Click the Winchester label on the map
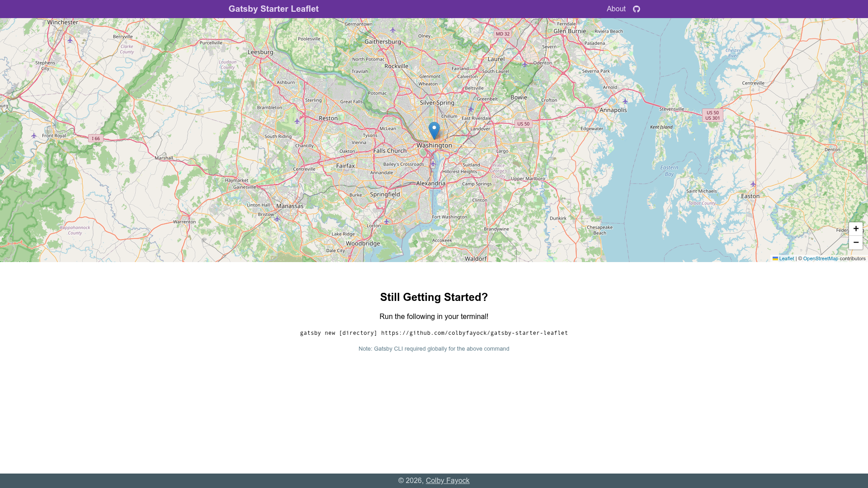868x488 pixels. 63,22
